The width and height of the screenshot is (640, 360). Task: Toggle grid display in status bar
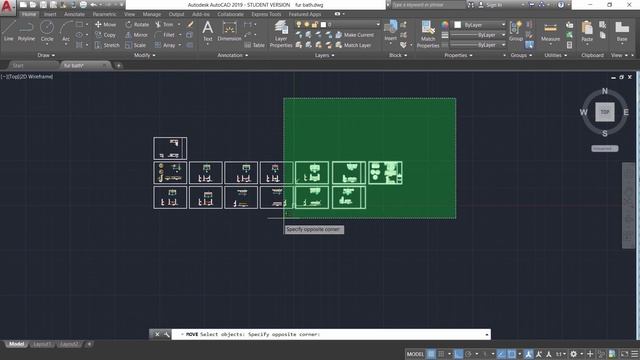[x=431, y=354]
